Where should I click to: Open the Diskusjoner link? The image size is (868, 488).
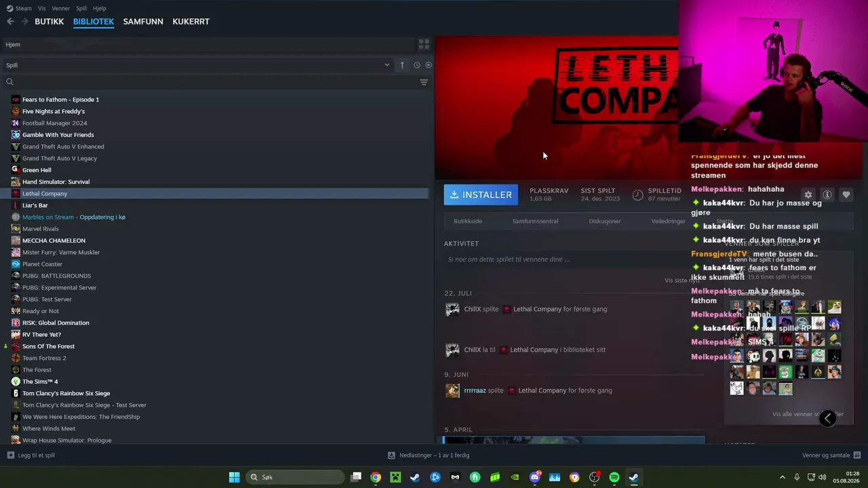coord(605,221)
